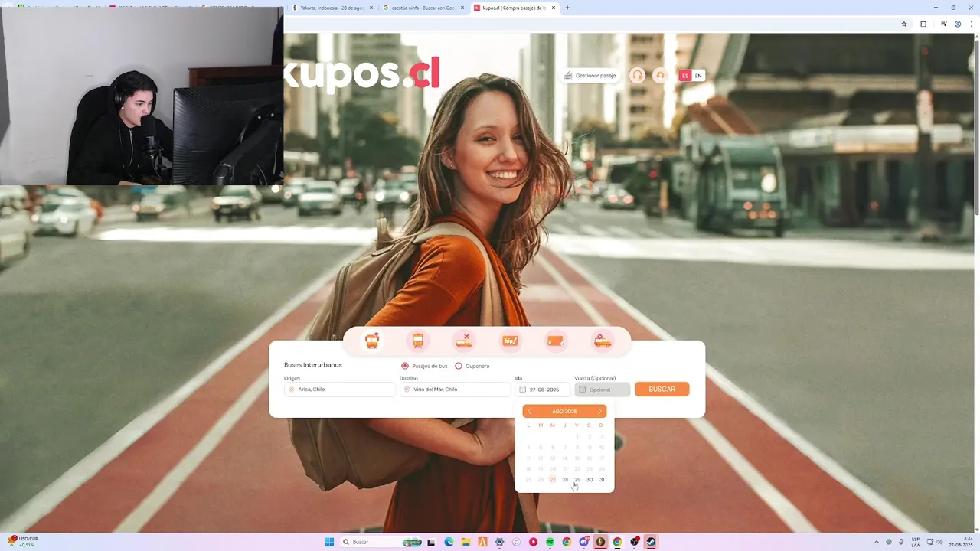The width and height of the screenshot is (980, 551).
Task: Close the cacatúa ninfa tab
Action: click(462, 8)
